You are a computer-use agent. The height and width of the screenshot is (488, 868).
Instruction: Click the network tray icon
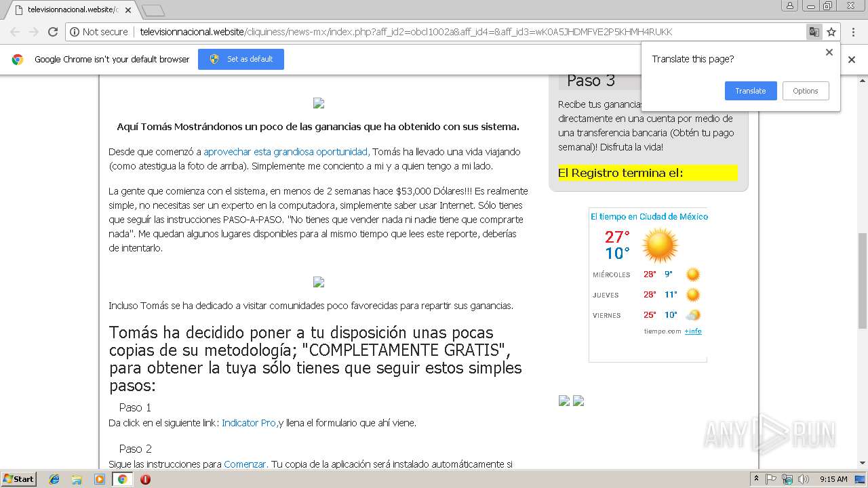787,479
